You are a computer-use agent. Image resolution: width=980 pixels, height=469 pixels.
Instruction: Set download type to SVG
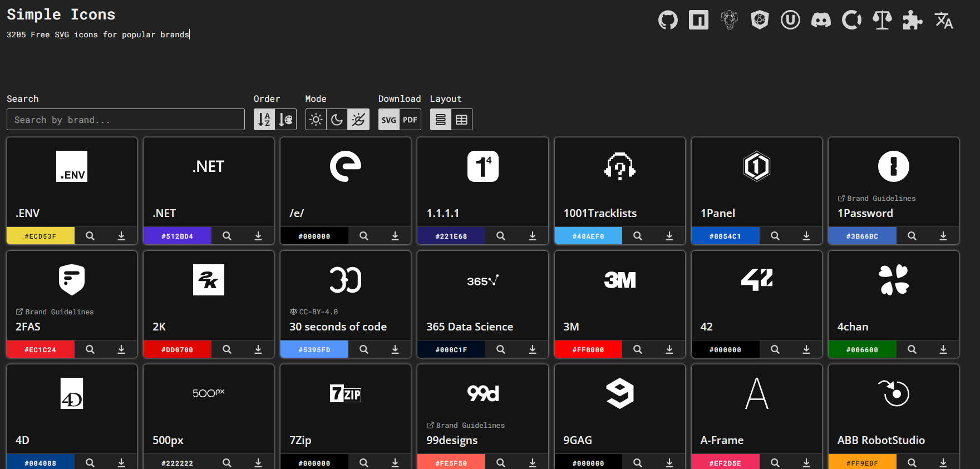click(x=389, y=120)
